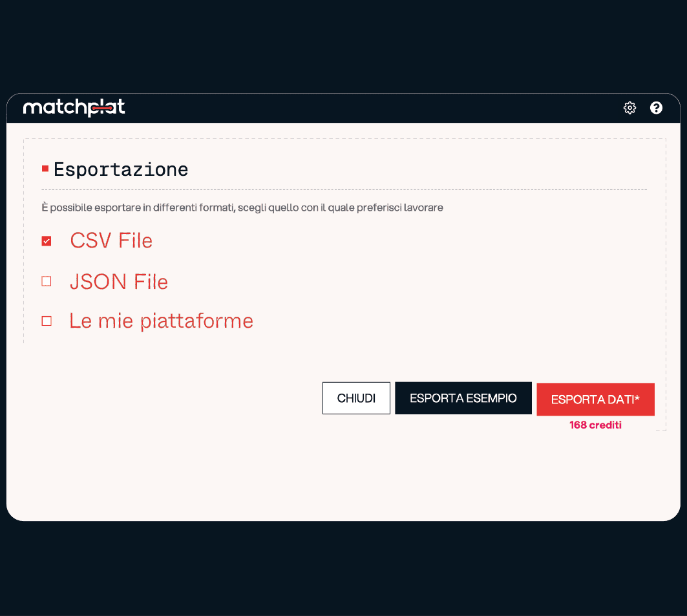Click the 168 crediti text

coord(595,425)
